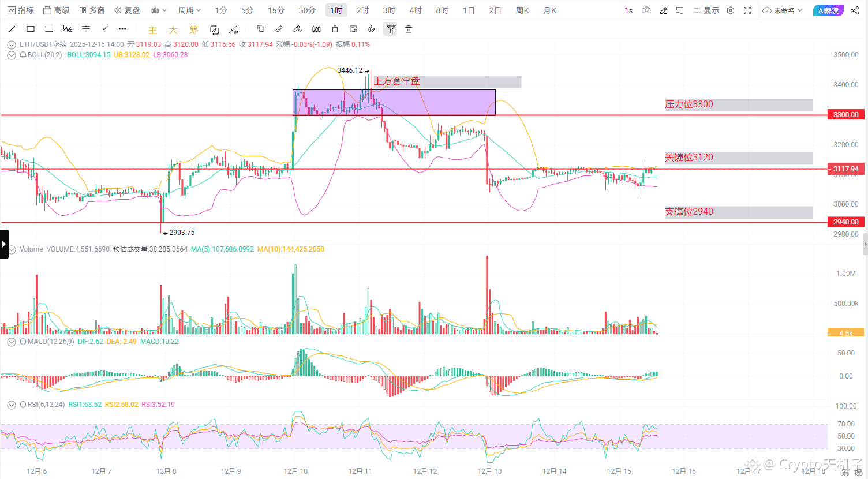
Task: Switch to the 8时 timeframe
Action: [x=442, y=10]
